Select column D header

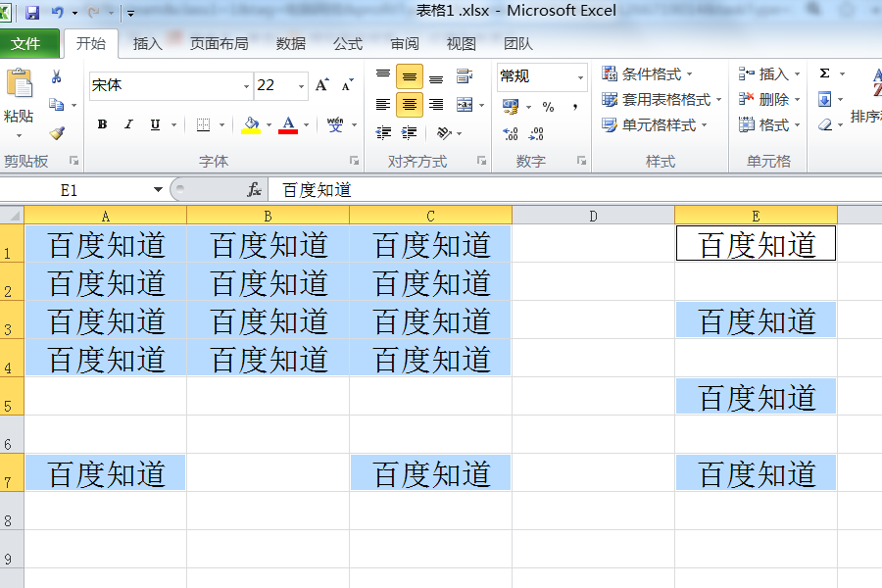[x=593, y=216]
